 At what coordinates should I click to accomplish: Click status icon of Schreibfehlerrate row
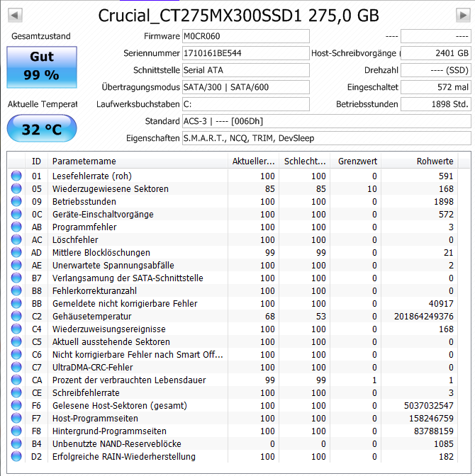pyautogui.click(x=16, y=392)
